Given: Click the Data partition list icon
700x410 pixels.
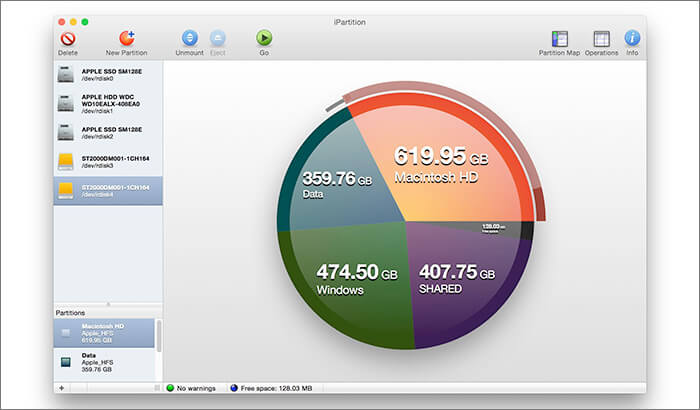Looking at the screenshot, I should (x=66, y=362).
